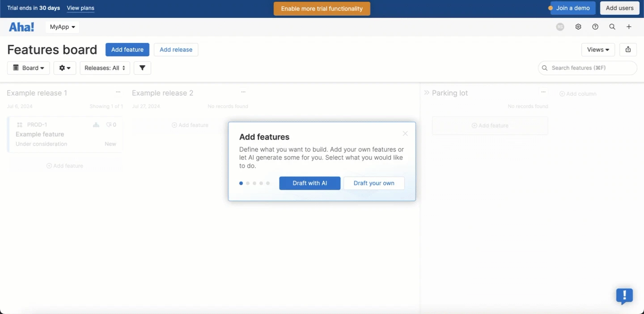Click the Add users button
Screen dimensions: 644x314
pos(619,8)
